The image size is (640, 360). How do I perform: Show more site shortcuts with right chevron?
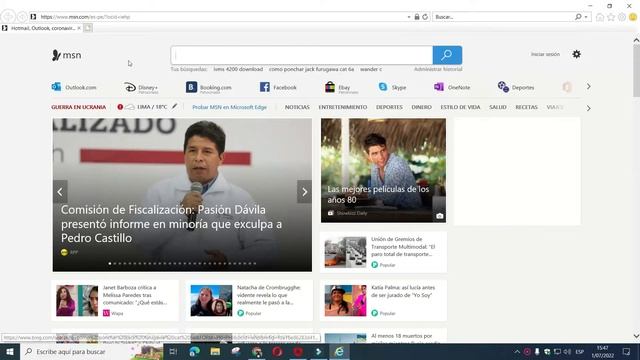(589, 87)
